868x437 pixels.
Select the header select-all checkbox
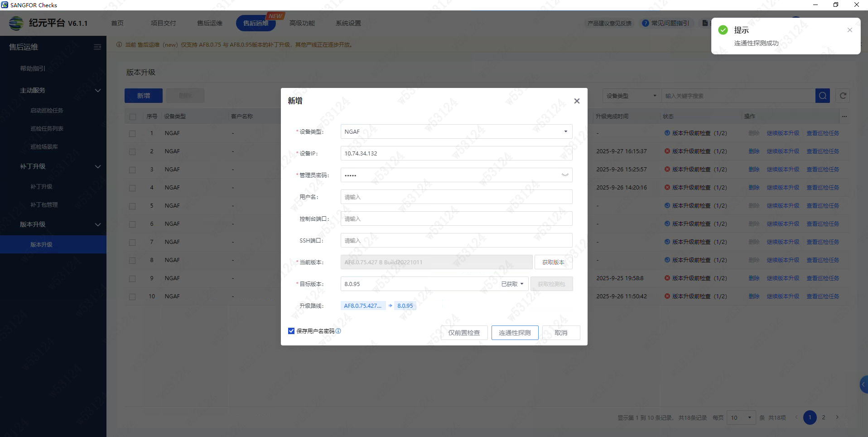[133, 117]
